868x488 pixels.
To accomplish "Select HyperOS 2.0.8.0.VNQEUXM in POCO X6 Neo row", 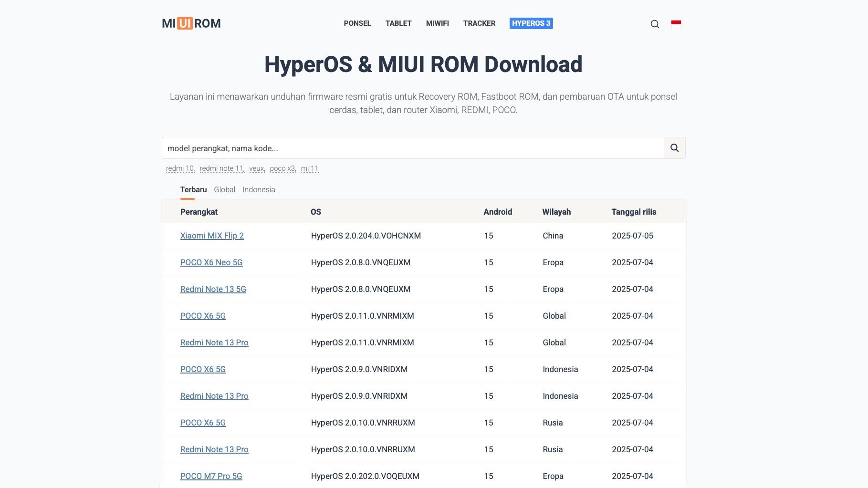I will (361, 262).
